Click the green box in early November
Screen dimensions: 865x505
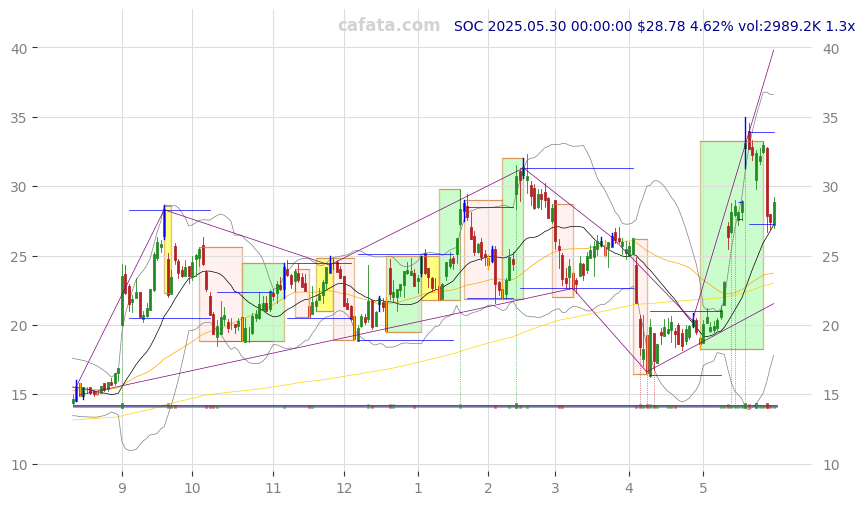(x=263, y=302)
